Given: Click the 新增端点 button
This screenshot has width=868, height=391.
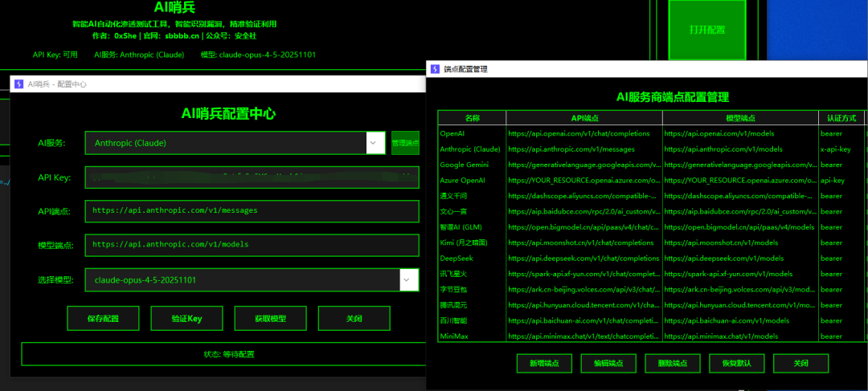Looking at the screenshot, I should pos(544,364).
